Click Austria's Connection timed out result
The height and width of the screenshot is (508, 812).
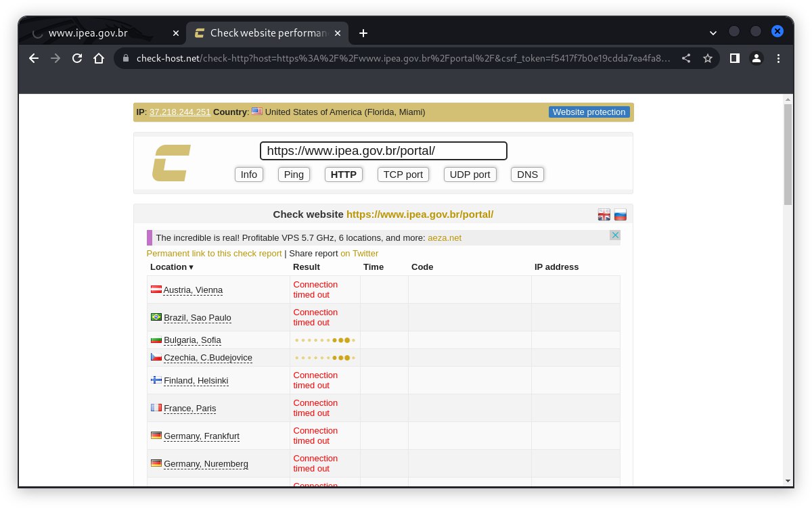coord(315,290)
